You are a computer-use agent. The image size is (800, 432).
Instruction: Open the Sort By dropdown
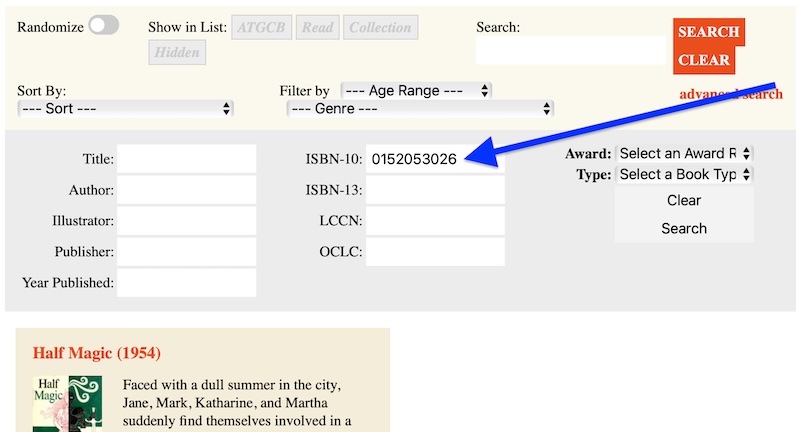click(x=126, y=108)
